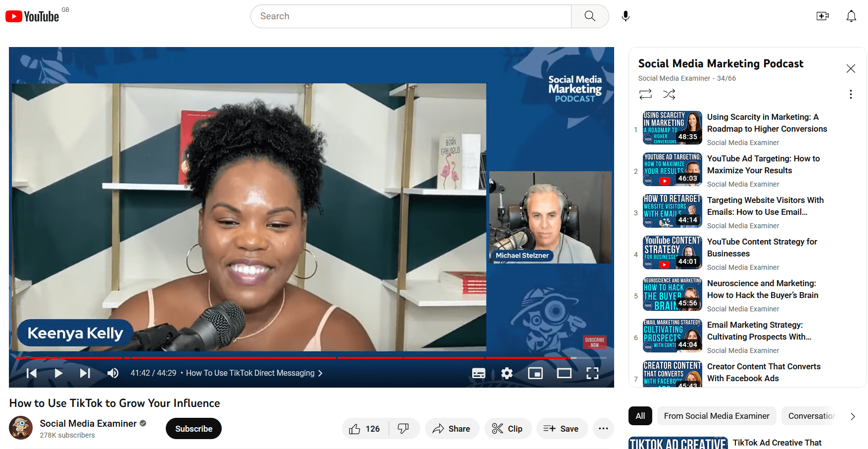Open Social Media Examiner channel avatar
Image resolution: width=868 pixels, height=449 pixels.
pos(21,428)
